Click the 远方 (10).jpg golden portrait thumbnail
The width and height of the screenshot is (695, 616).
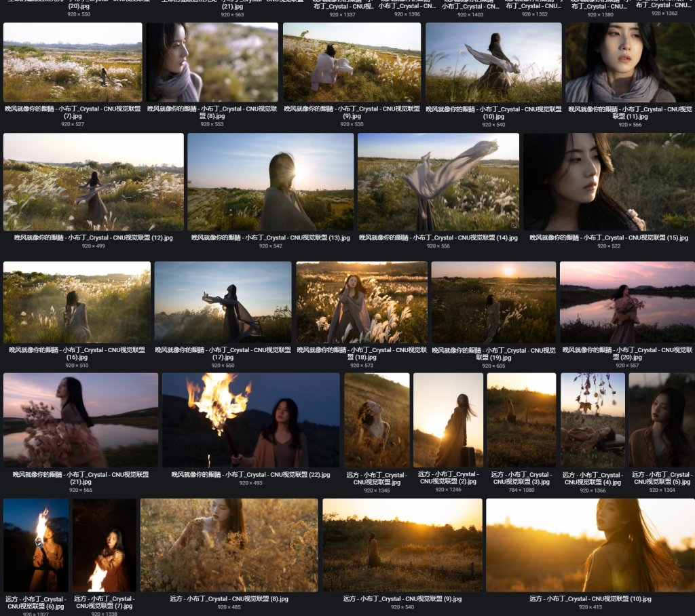(x=590, y=545)
